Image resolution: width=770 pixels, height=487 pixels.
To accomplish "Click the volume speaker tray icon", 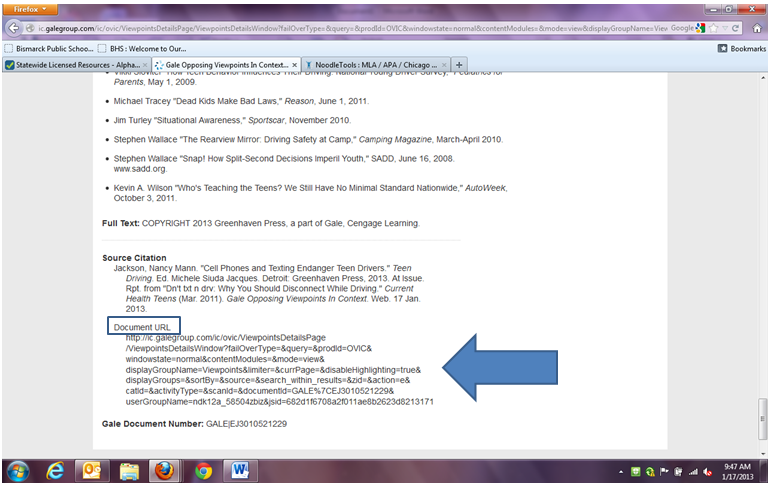I will [x=708, y=472].
